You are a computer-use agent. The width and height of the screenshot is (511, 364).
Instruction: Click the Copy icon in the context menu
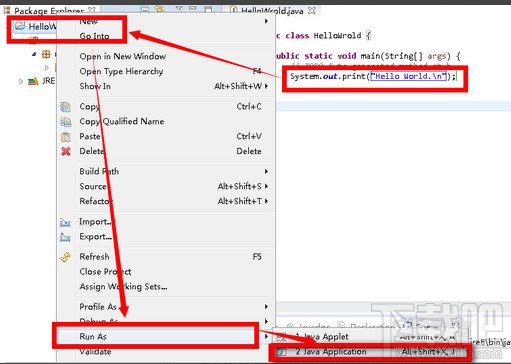(66, 107)
